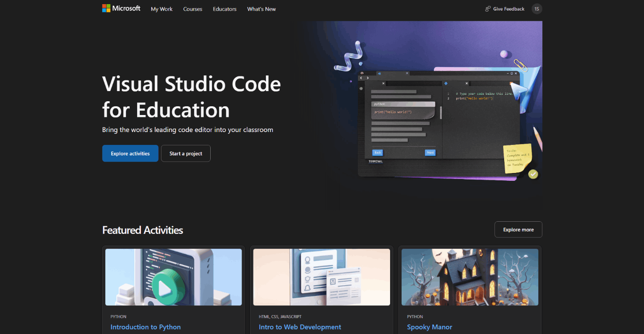Click the Explore activities button

click(x=130, y=154)
